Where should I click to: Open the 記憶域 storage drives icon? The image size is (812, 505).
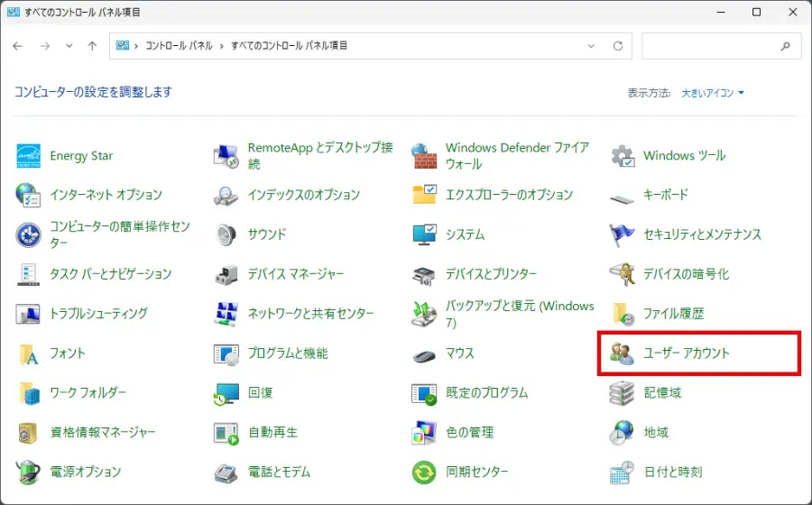tap(622, 392)
